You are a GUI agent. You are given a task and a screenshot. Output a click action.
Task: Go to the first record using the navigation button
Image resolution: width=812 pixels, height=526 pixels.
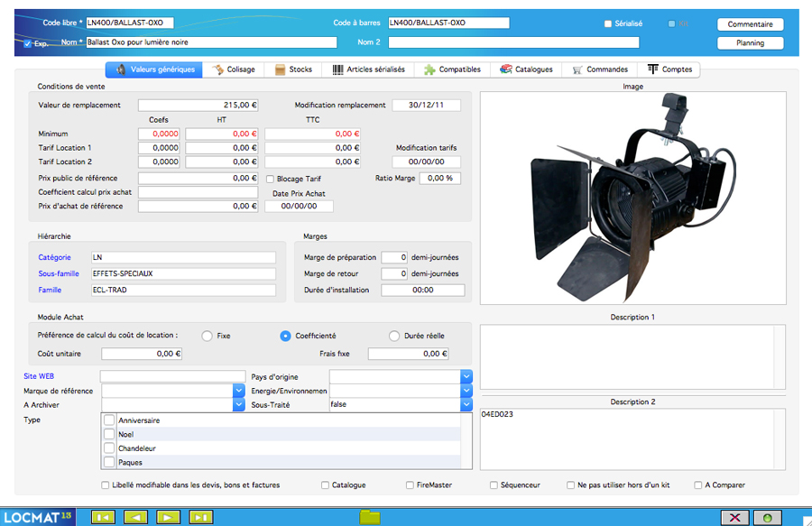(103, 517)
